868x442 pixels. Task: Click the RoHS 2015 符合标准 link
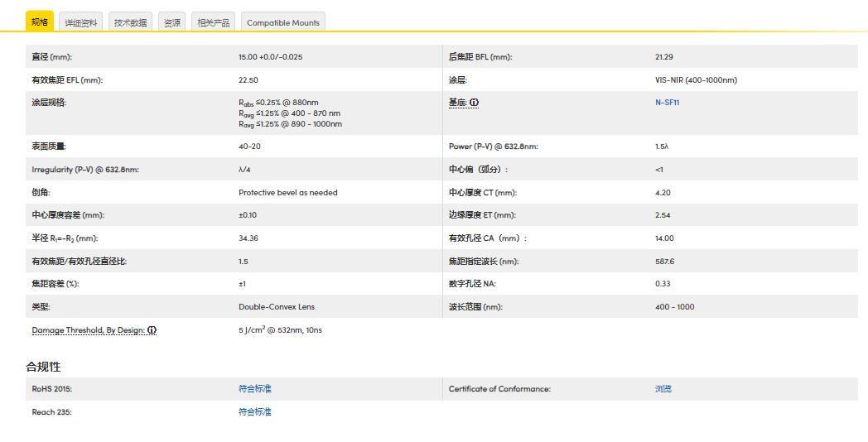tap(254, 389)
